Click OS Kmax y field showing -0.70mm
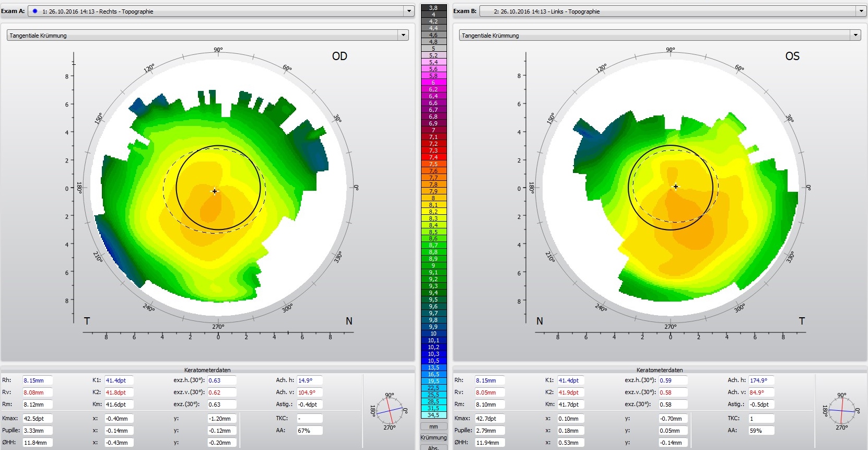Image resolution: width=868 pixels, height=450 pixels. (x=673, y=419)
